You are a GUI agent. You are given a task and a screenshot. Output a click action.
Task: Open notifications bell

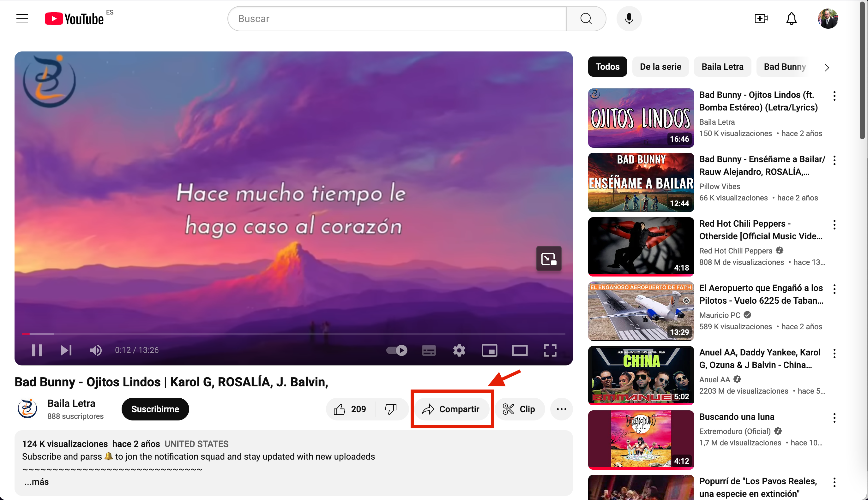coord(791,19)
